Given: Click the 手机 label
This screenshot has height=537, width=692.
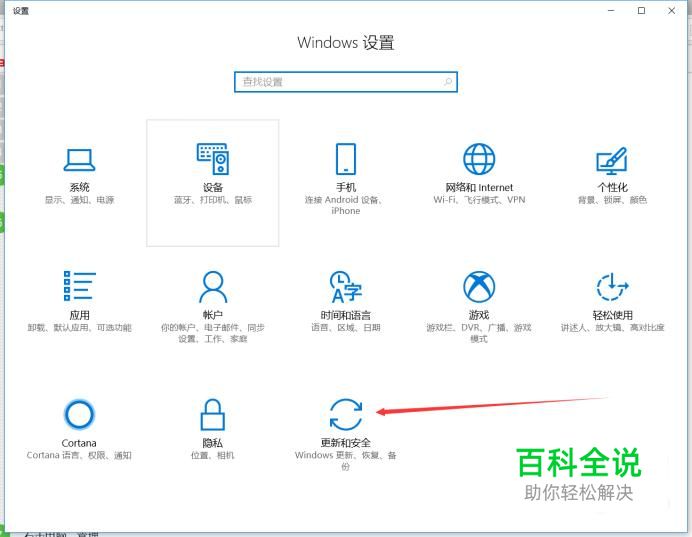Looking at the screenshot, I should [x=346, y=188].
